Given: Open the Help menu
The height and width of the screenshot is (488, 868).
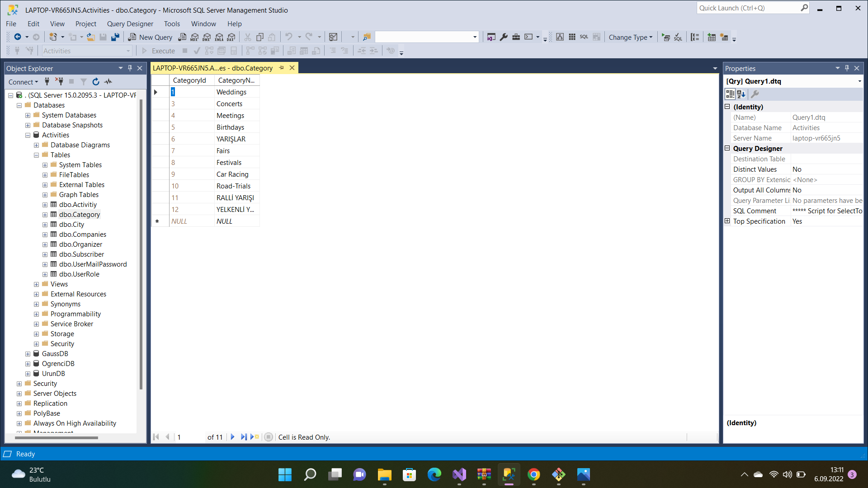Looking at the screenshot, I should coord(235,23).
